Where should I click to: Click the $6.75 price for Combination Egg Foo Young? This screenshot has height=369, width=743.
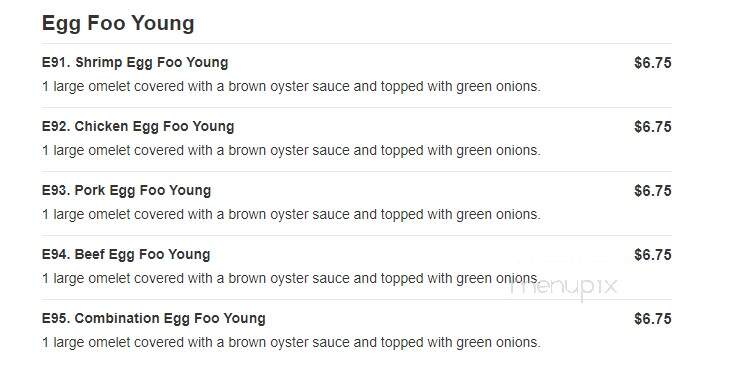(652, 319)
